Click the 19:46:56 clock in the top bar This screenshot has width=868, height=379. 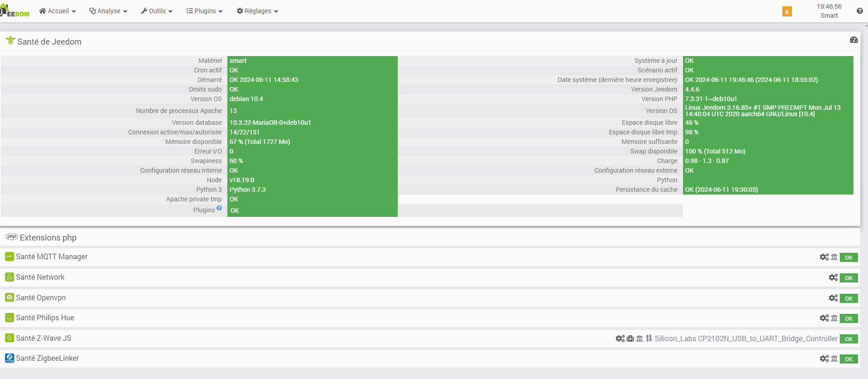tap(829, 6)
